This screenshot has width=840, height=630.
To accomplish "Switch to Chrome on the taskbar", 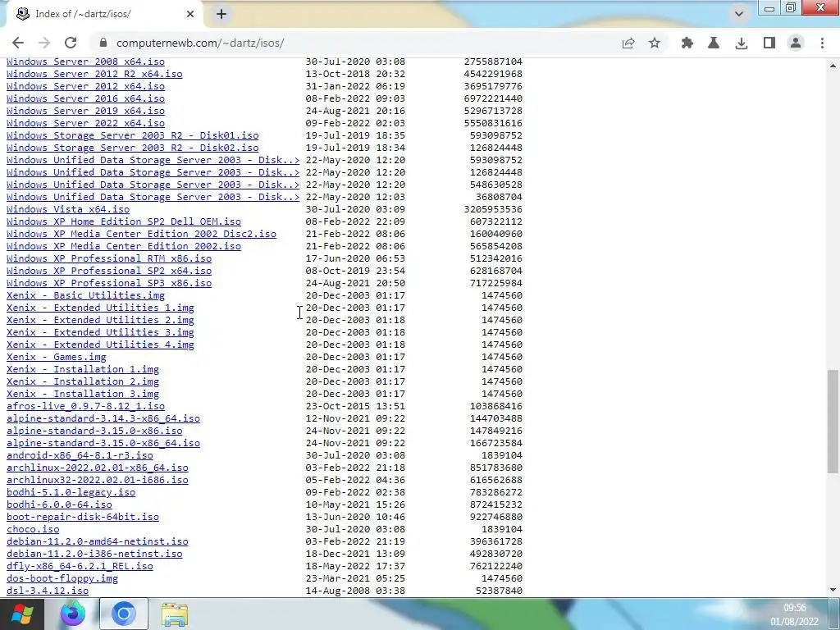I will point(123,614).
